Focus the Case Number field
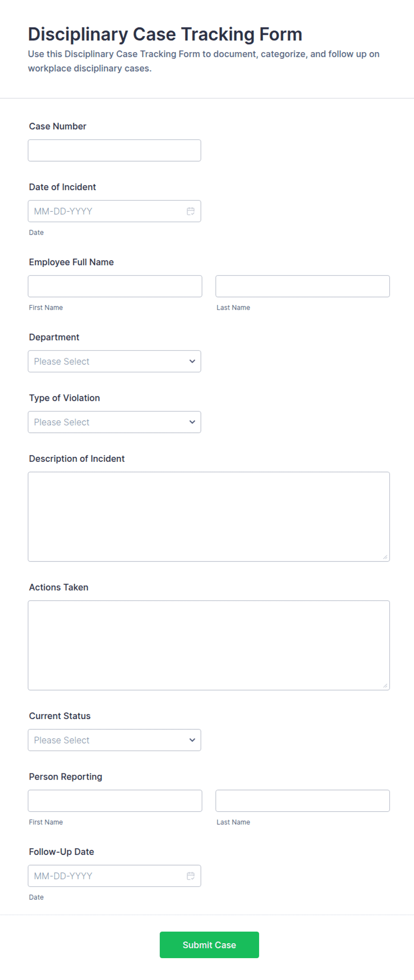Image resolution: width=414 pixels, height=980 pixels. [114, 150]
